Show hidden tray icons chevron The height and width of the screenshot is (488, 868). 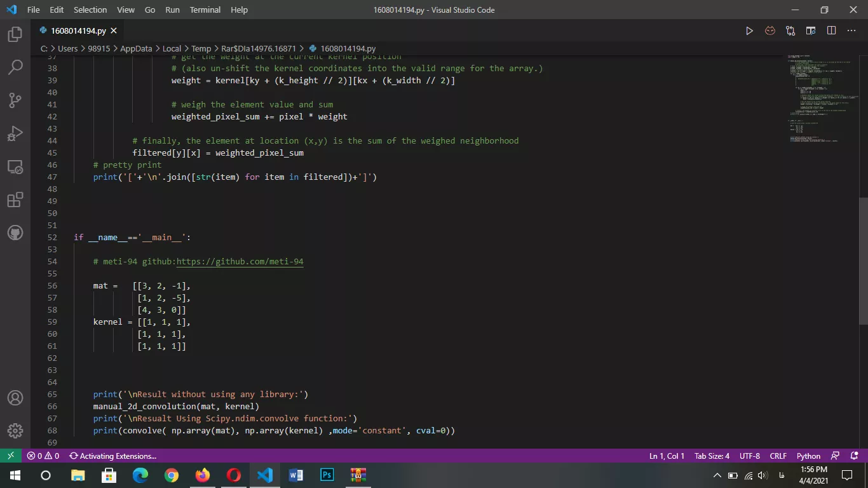717,475
